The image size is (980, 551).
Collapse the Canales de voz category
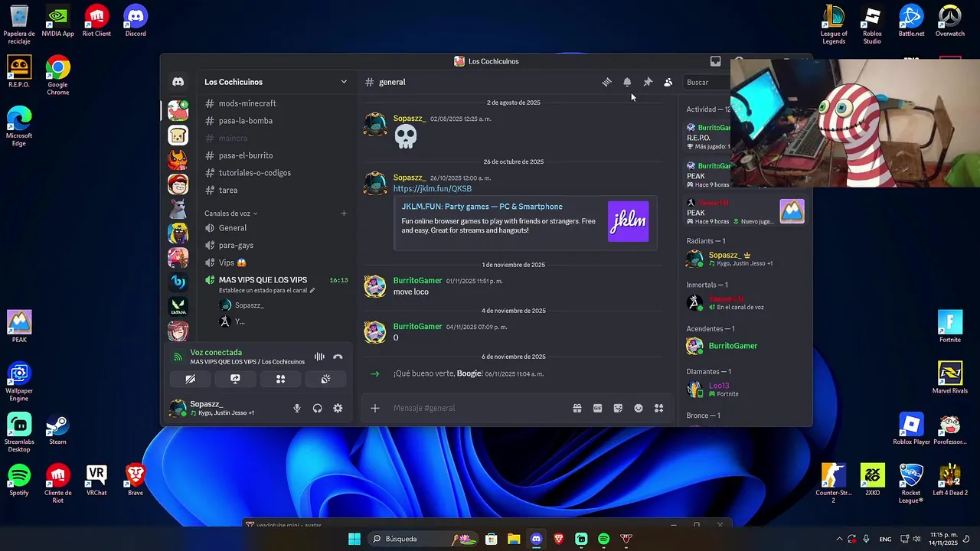pos(230,214)
